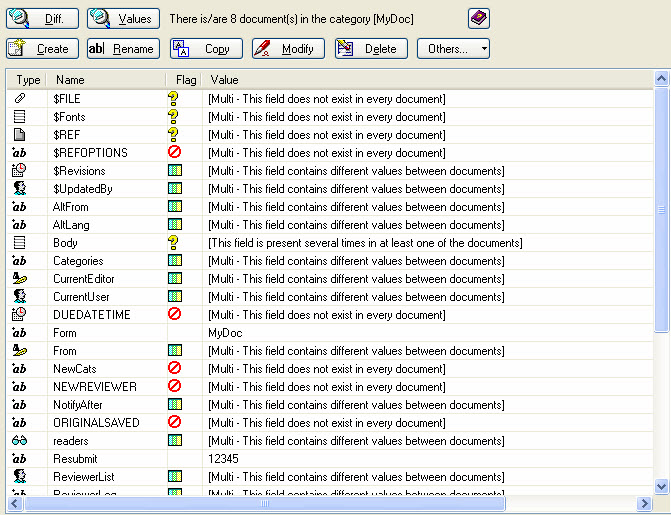Sort by the Flag column header
This screenshot has height=515, width=671.
click(185, 79)
